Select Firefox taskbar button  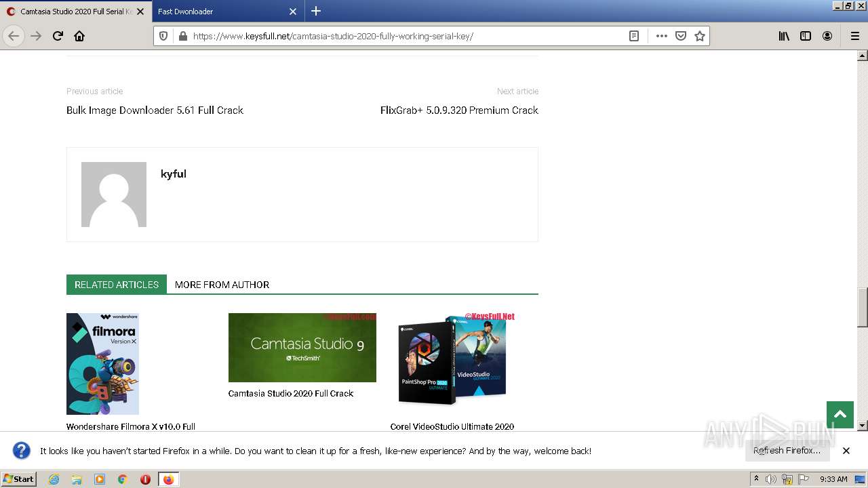(x=168, y=479)
